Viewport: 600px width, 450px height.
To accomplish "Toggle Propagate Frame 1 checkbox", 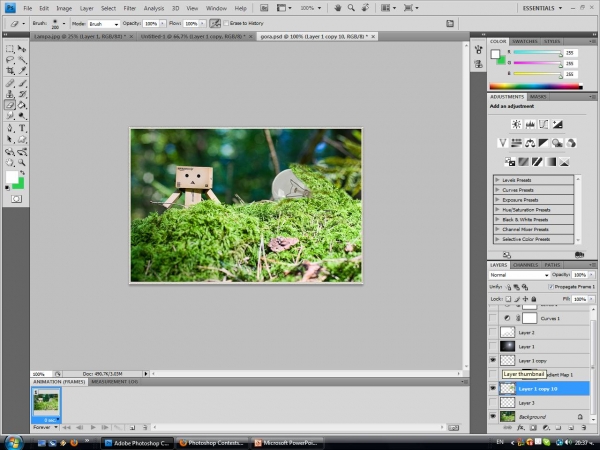I will click(x=551, y=287).
